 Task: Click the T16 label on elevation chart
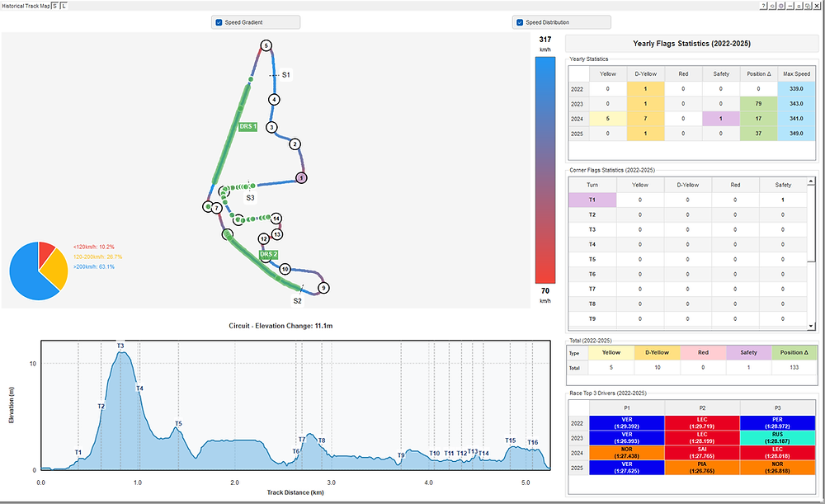click(532, 442)
